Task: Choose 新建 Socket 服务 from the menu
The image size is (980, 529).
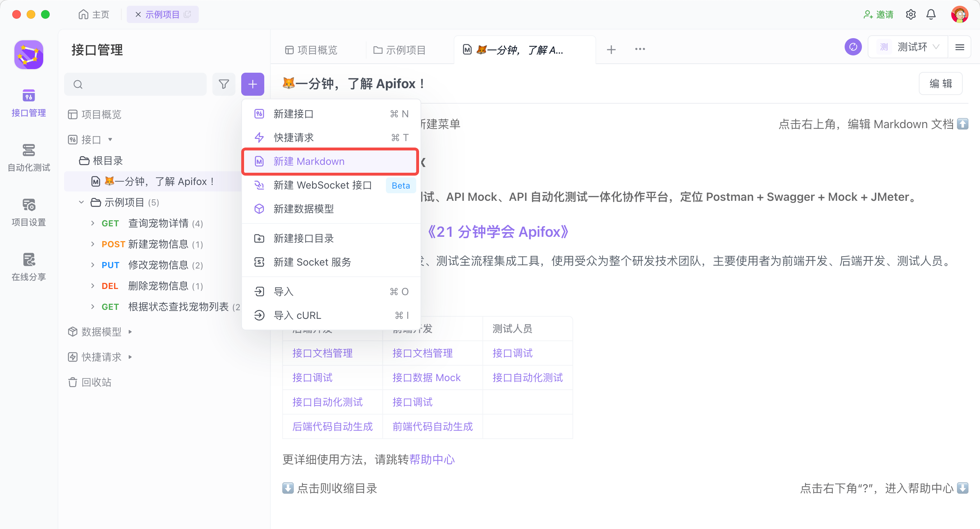Action: point(331,262)
